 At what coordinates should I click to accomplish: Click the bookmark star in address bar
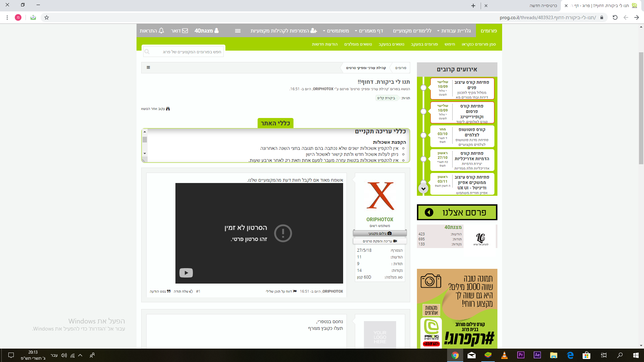(47, 17)
